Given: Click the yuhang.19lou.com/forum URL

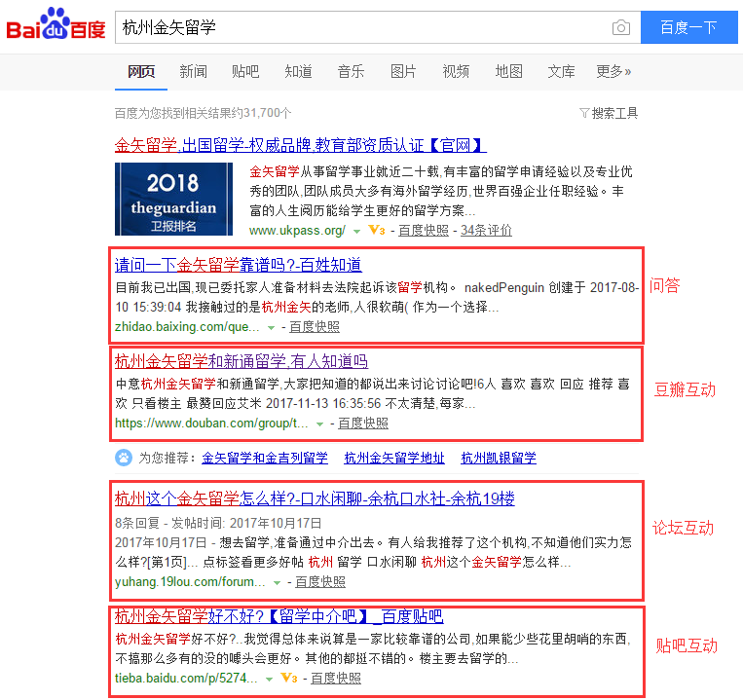Looking at the screenshot, I should 190,581.
